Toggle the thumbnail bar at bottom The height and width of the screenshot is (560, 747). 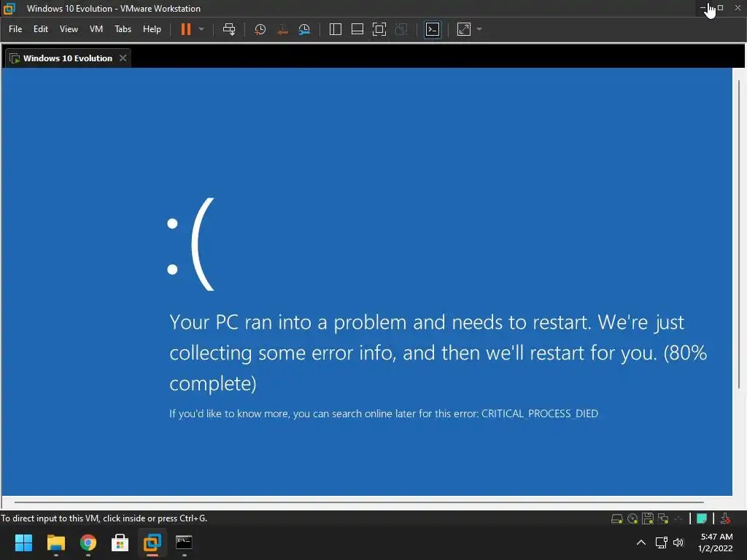pyautogui.click(x=357, y=29)
